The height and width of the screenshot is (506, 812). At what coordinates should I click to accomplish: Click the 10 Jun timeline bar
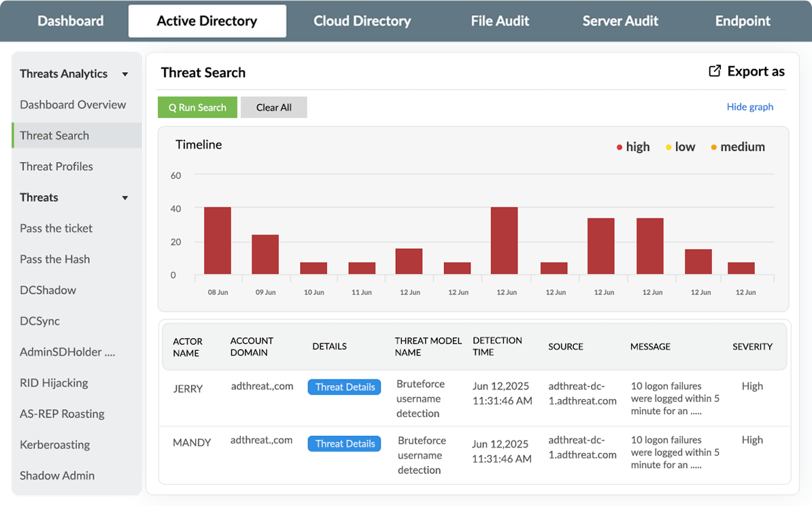pos(314,268)
